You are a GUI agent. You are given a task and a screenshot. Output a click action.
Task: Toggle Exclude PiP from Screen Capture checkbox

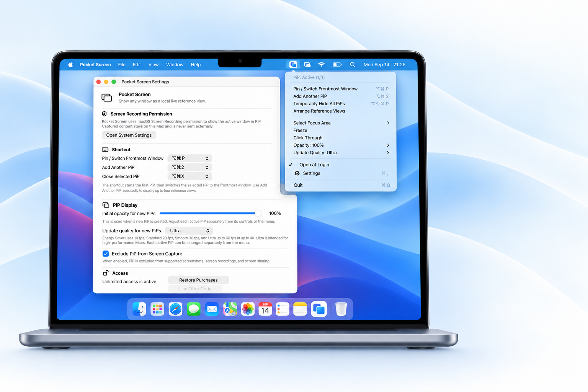pos(106,254)
